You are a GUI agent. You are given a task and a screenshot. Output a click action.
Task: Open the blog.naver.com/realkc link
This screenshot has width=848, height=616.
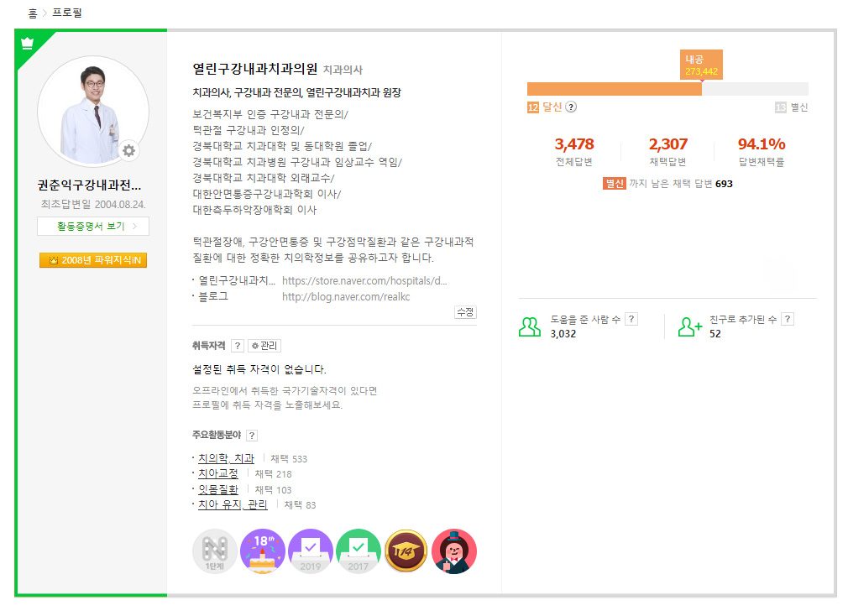[346, 296]
